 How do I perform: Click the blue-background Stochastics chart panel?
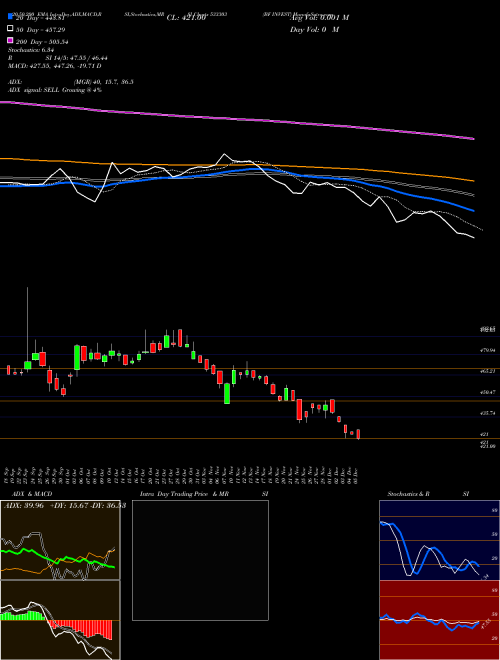tap(439, 540)
